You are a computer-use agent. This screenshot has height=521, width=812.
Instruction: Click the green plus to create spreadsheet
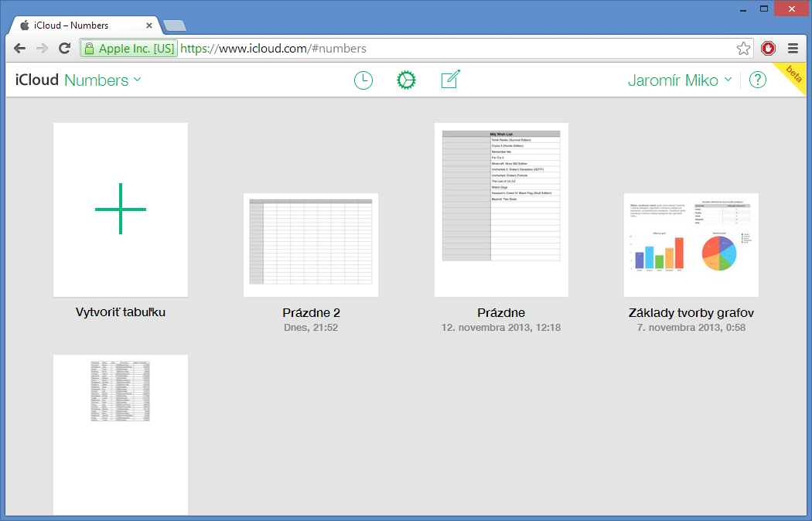[121, 209]
